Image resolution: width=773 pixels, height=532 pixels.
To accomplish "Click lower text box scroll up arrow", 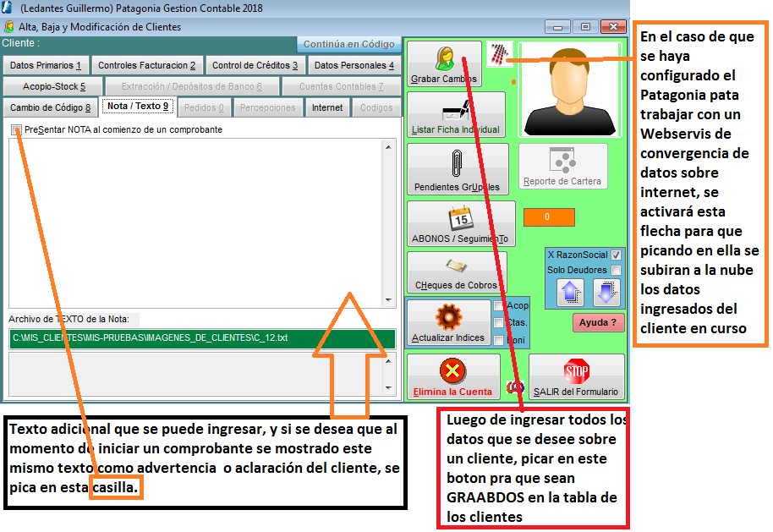I will click(388, 361).
